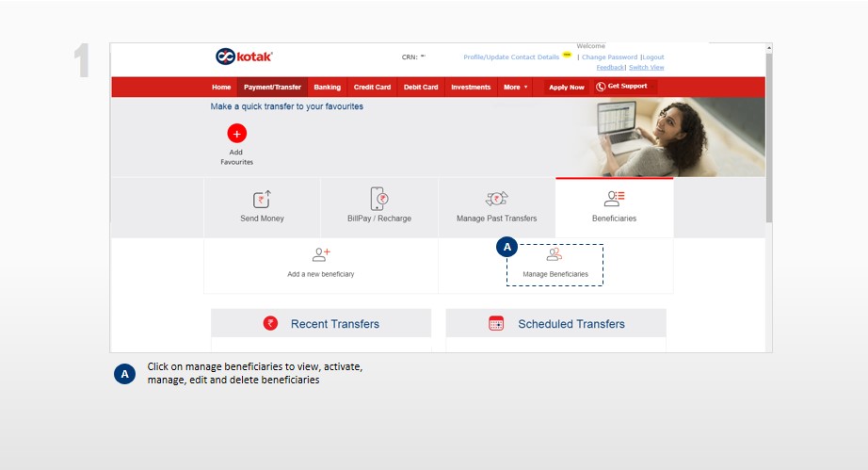The height and width of the screenshot is (470, 868).
Task: Click the Logout link
Action: (653, 57)
